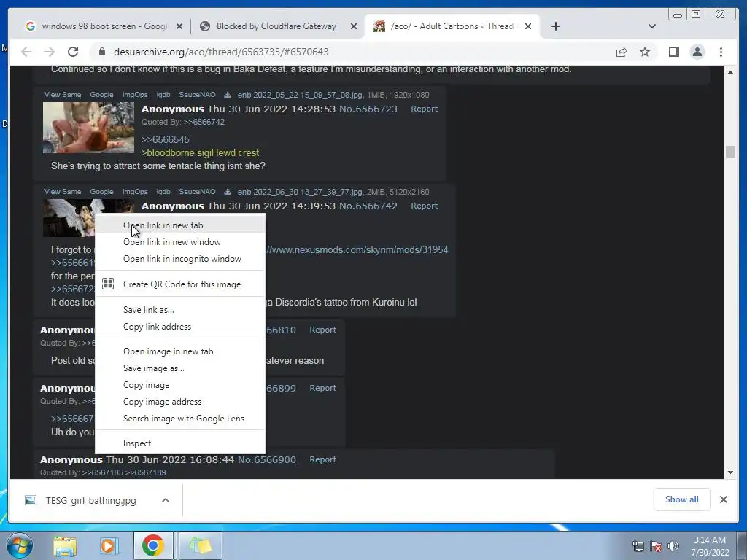Image resolution: width=747 pixels, height=560 pixels.
Task: Open the volume speaker tray icon
Action: click(673, 546)
